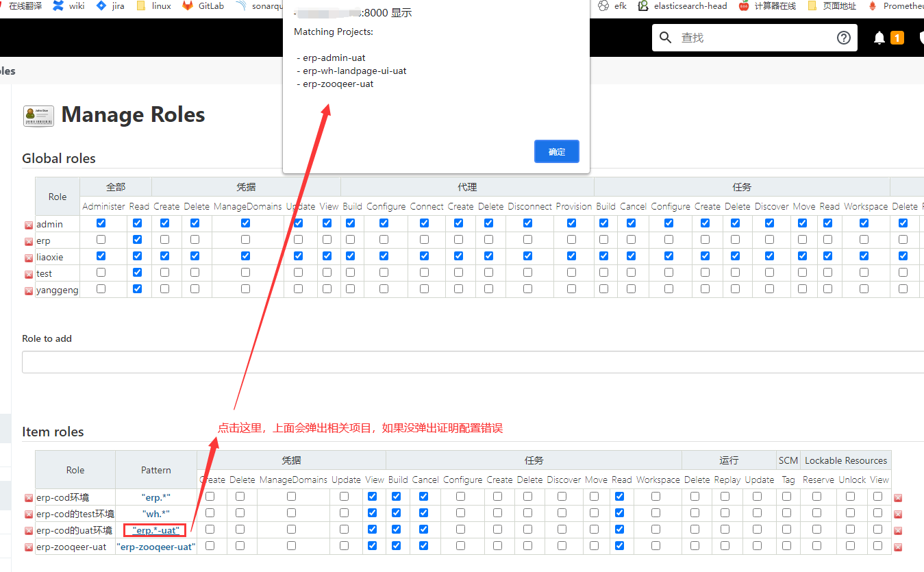Click the Lockable Resources column group header

[x=846, y=460]
